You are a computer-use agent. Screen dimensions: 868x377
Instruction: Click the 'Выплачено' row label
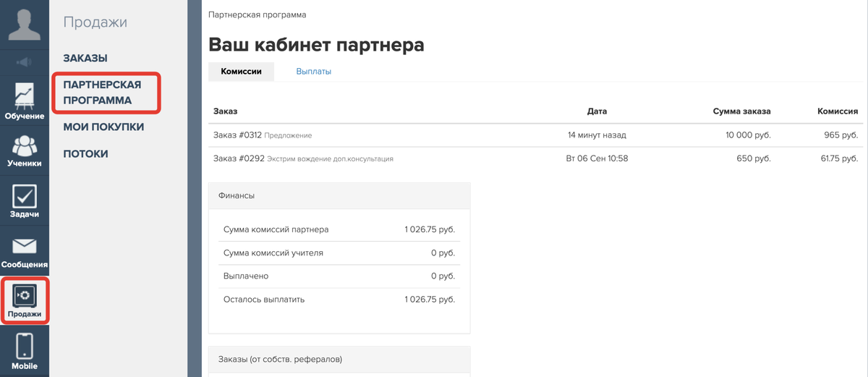246,276
